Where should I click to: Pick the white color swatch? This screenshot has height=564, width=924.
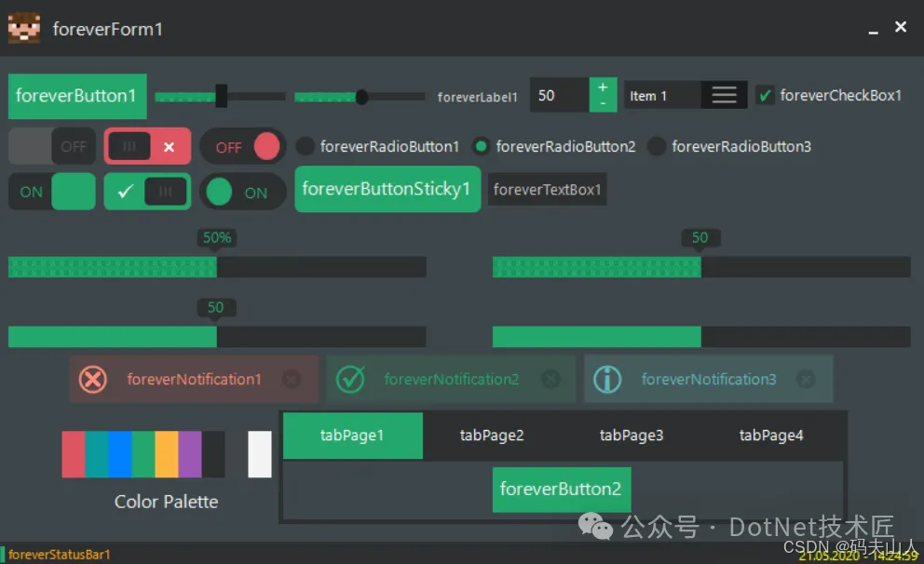coord(260,454)
